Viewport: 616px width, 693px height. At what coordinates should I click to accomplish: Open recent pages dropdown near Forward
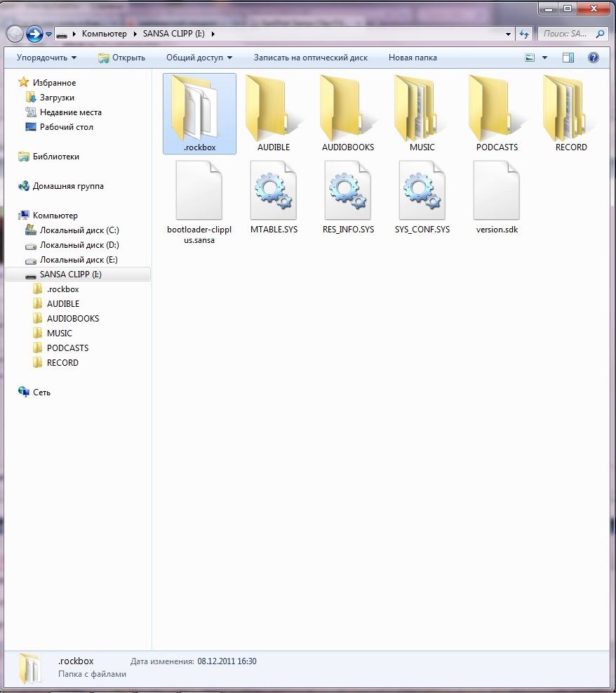coord(48,34)
